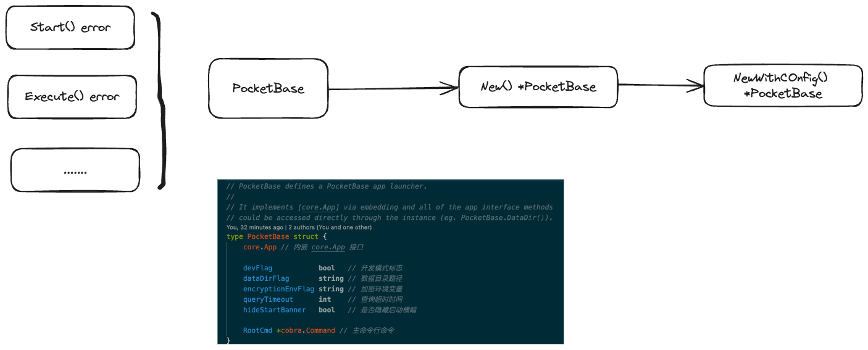This screenshot has height=350, width=868.
Task: Click the "queryTimeout" field name
Action: click(268, 299)
